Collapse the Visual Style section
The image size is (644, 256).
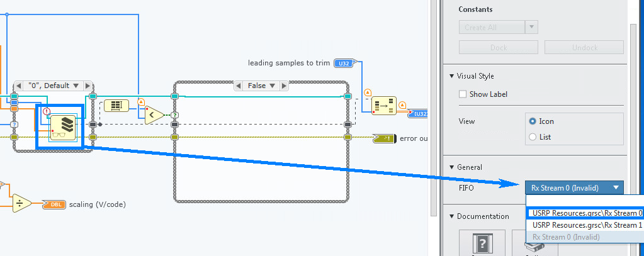(x=451, y=76)
